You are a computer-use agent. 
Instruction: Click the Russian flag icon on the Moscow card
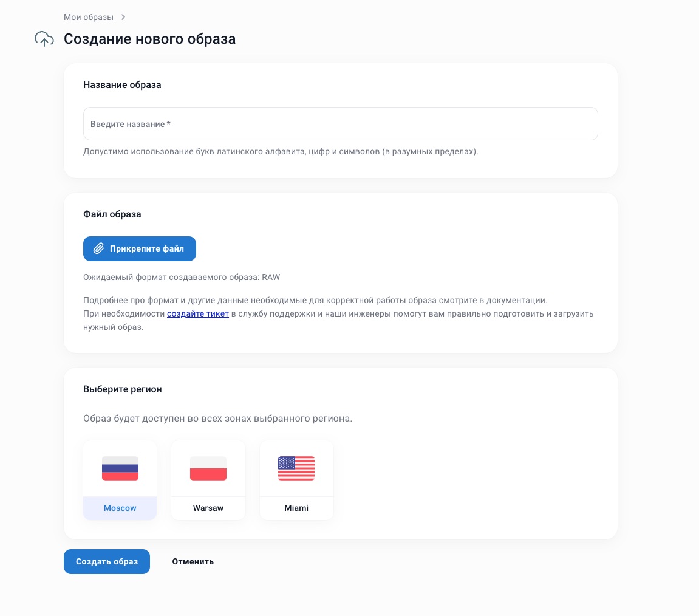coord(120,468)
